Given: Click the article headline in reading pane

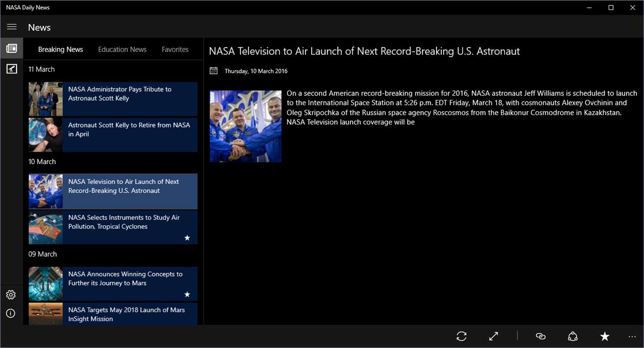Looking at the screenshot, I should coord(364,51).
